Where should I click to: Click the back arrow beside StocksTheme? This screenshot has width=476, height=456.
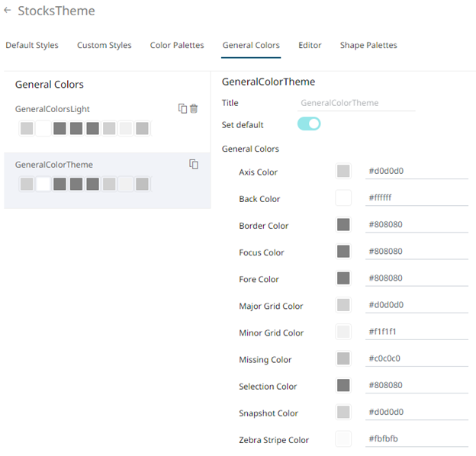(x=8, y=11)
